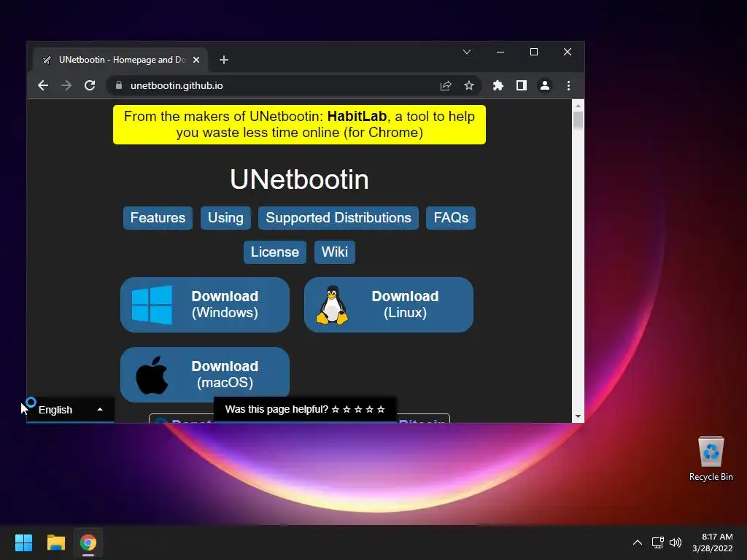Click the scrollbar up arrow
747x560 pixels.
click(578, 106)
